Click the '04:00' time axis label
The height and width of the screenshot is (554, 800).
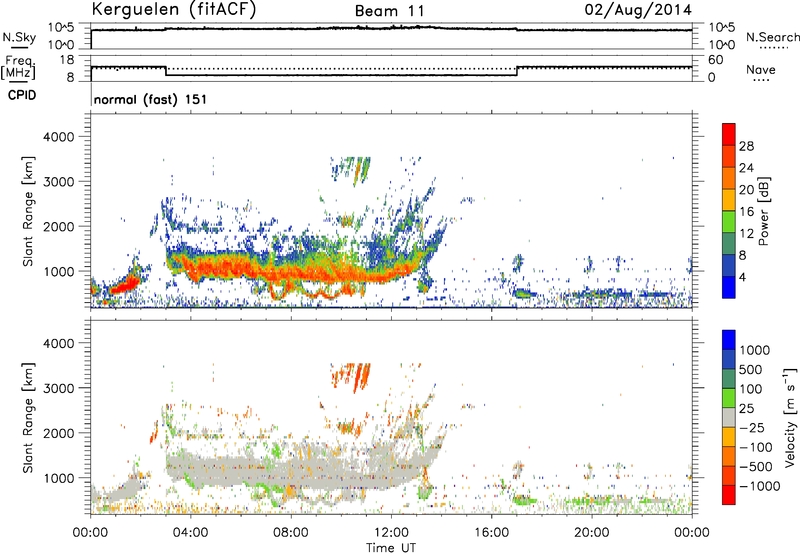[190, 533]
